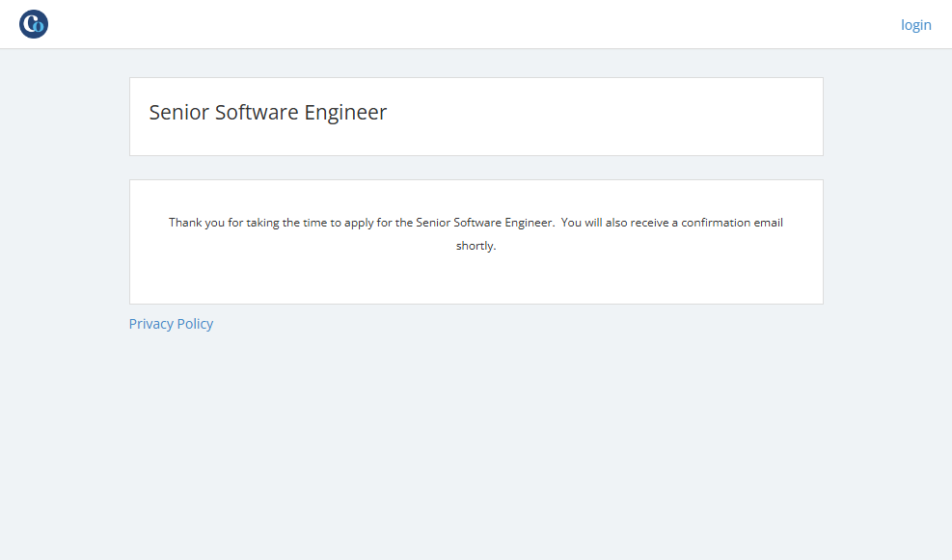The image size is (952, 560).
Task: Select the word "Senior" in the heading
Action: pyautogui.click(x=178, y=113)
